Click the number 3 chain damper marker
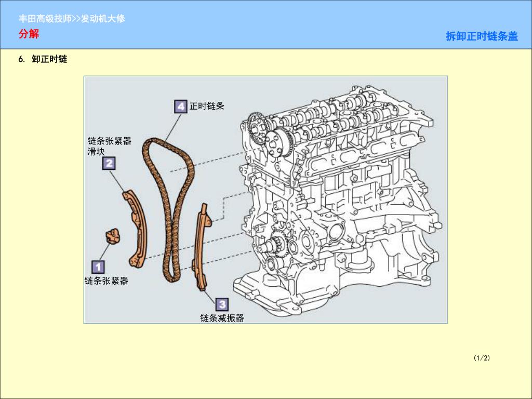 pos(222,304)
